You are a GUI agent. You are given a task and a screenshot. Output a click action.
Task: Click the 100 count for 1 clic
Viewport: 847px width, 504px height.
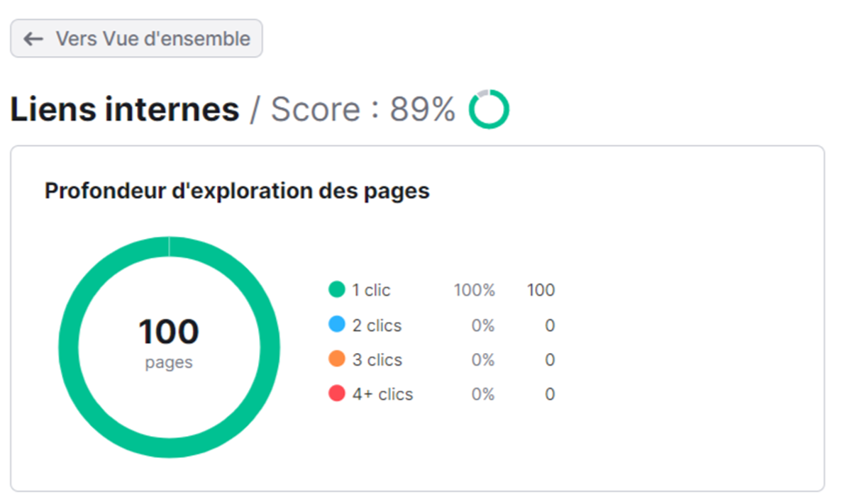click(541, 291)
